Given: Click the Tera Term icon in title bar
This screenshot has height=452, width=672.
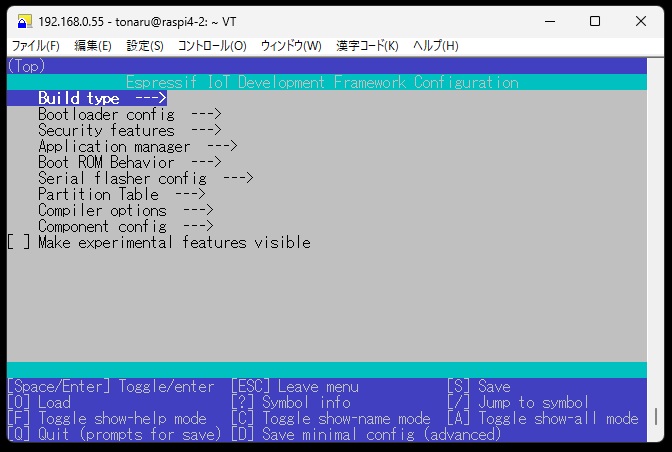Looking at the screenshot, I should pos(23,21).
